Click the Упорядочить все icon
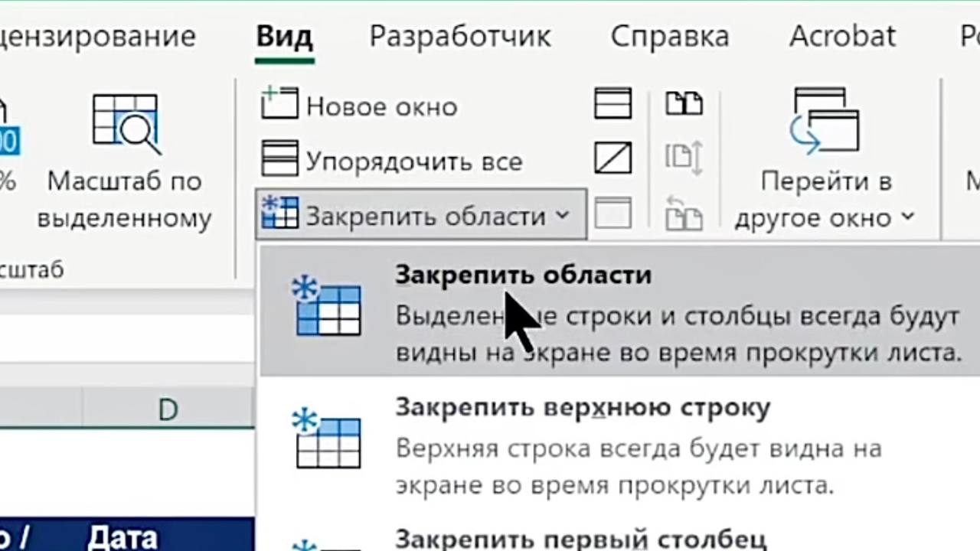980x551 pixels. pyautogui.click(x=279, y=159)
